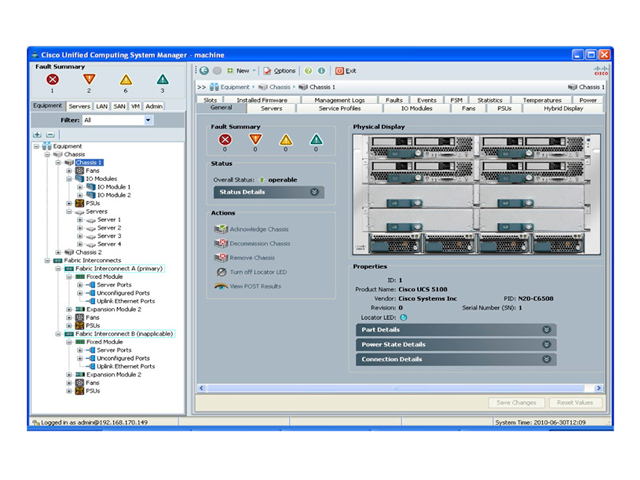Click the Equipment icon in the breadcrumb

point(214,87)
